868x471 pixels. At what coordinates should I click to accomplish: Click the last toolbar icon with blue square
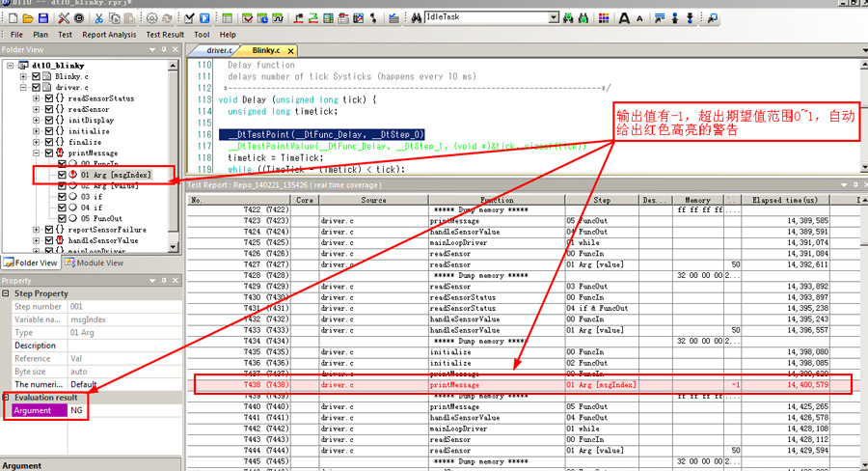tap(713, 18)
